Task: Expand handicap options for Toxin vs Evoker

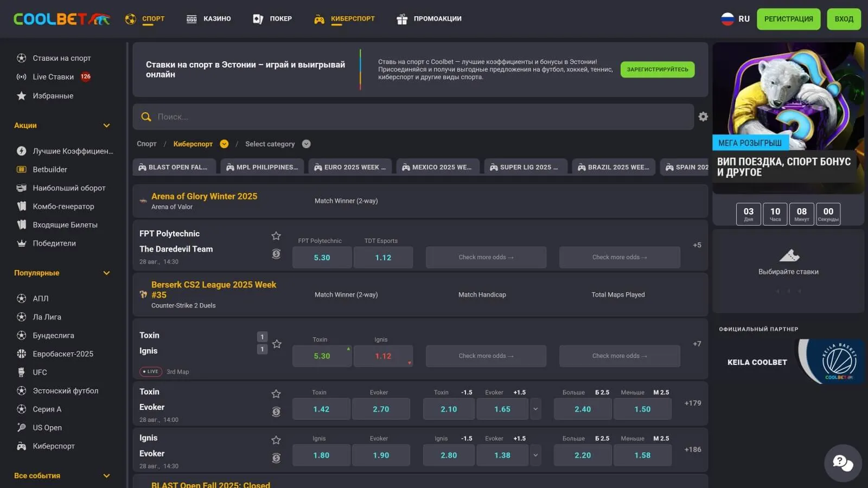Action: (x=535, y=409)
